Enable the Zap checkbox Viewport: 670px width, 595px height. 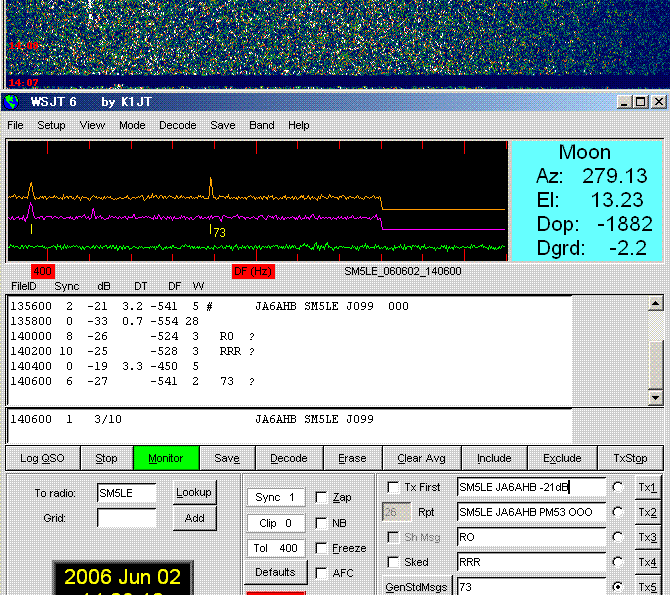click(321, 497)
